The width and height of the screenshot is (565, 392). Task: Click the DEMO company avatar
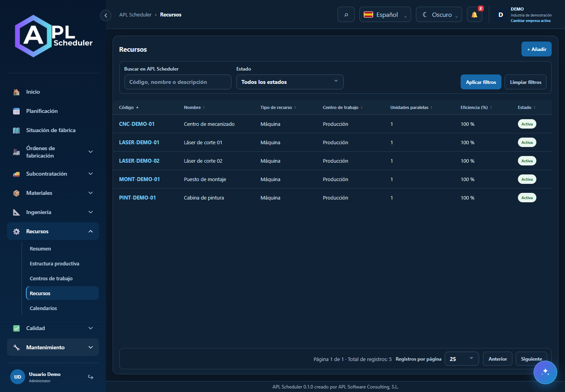[x=501, y=15]
